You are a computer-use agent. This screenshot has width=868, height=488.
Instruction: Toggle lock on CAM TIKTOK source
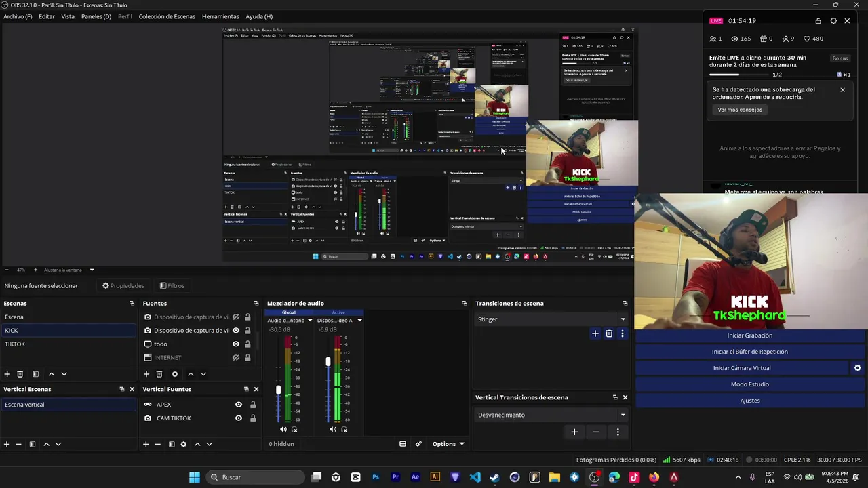pyautogui.click(x=253, y=418)
